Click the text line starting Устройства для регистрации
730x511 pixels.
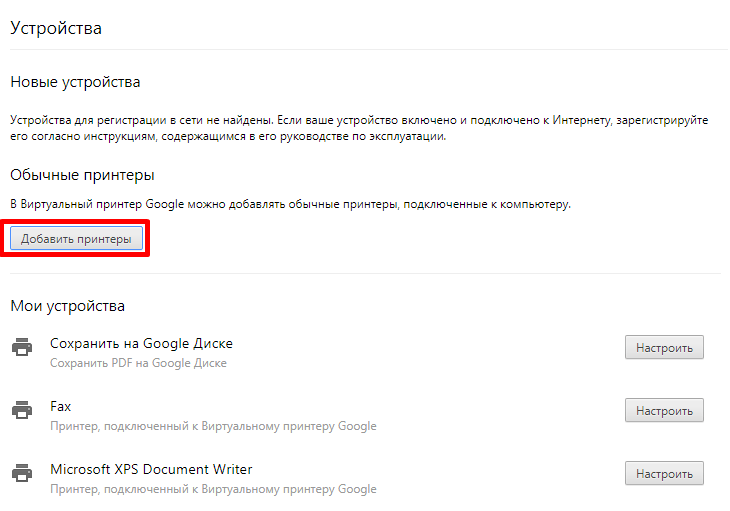coord(359,120)
